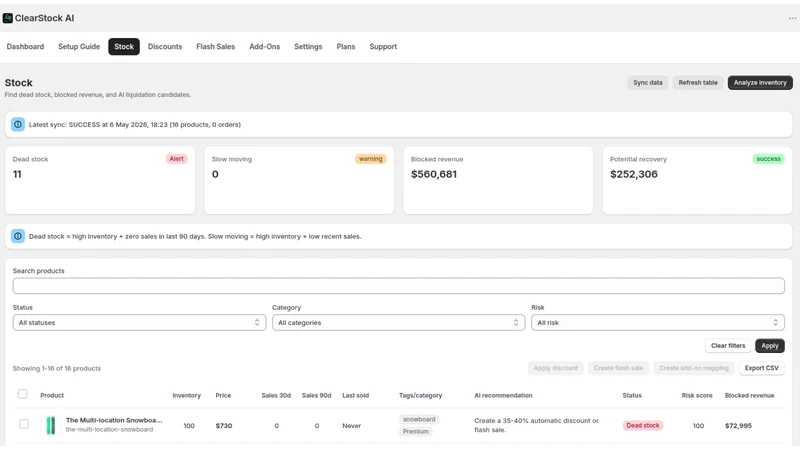Open the Category dropdown showing All categories
Viewport: 800px width, 450px height.
pos(398,322)
